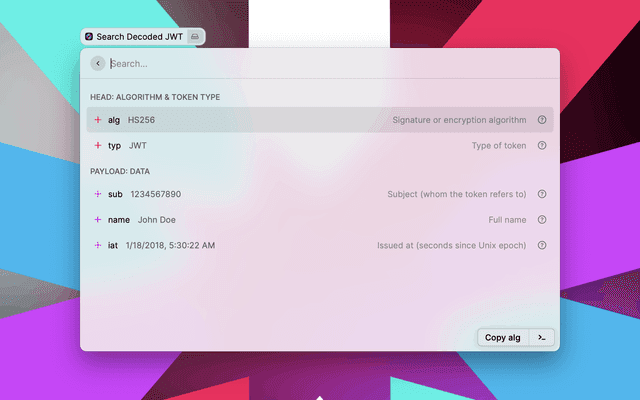The image size is (640, 400).
Task: Click the help icon for Issued at
Action: click(542, 245)
